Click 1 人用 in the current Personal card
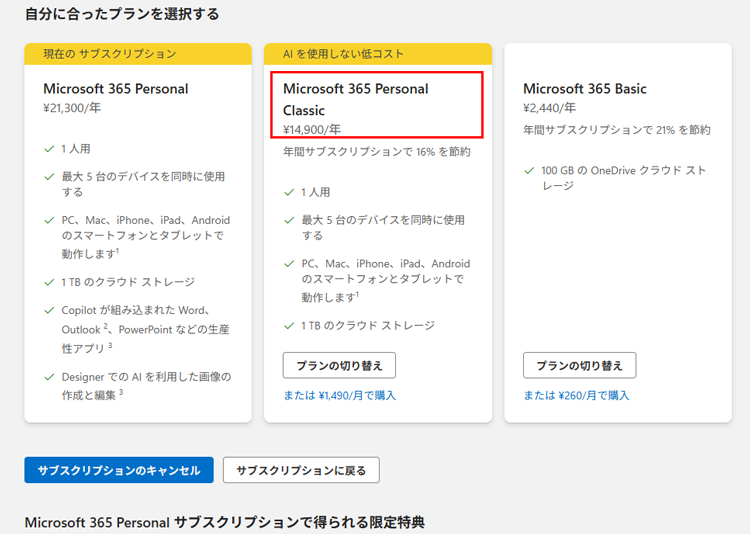750x534 pixels. pos(76,149)
